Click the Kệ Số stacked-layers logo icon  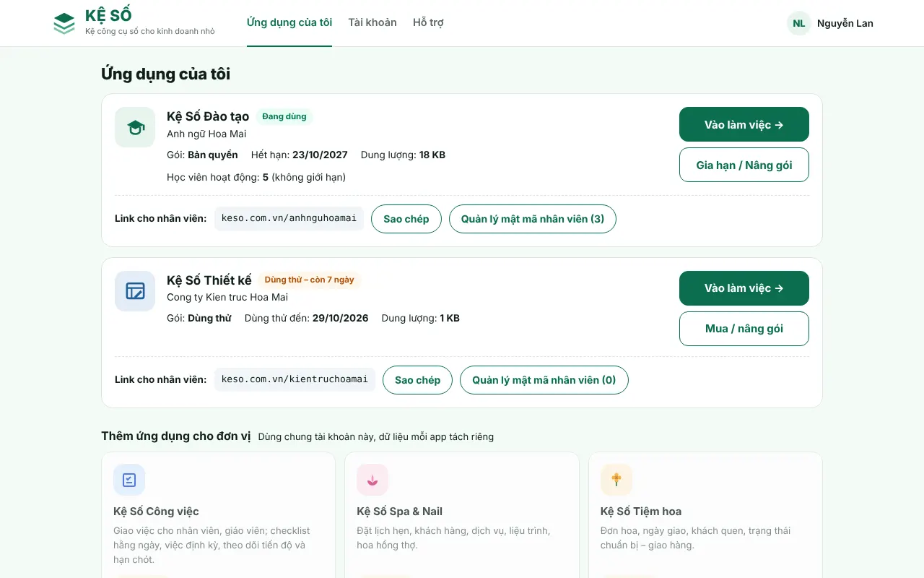tap(64, 23)
